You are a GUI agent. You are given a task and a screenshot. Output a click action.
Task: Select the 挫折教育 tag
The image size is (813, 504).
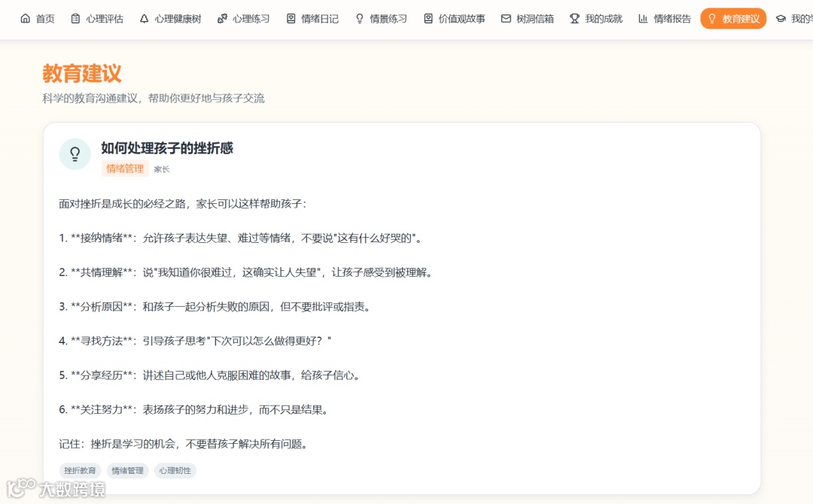pos(80,470)
